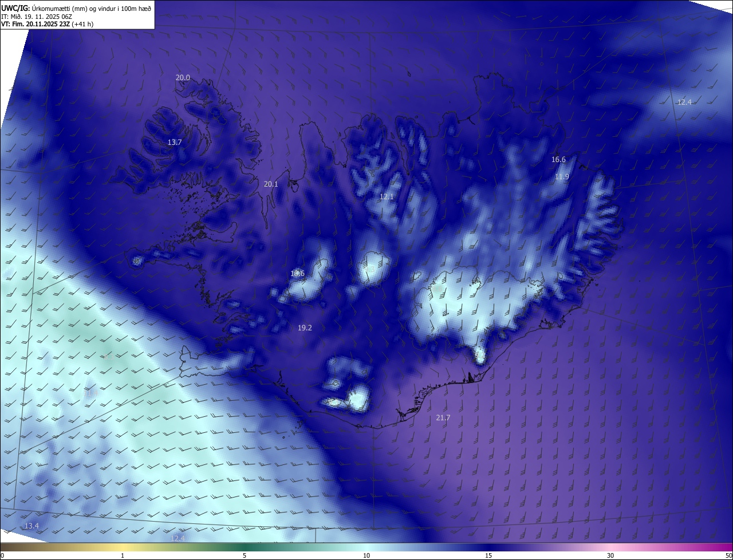
Task: Select the '21.7' value off the south coast
Action: (443, 418)
